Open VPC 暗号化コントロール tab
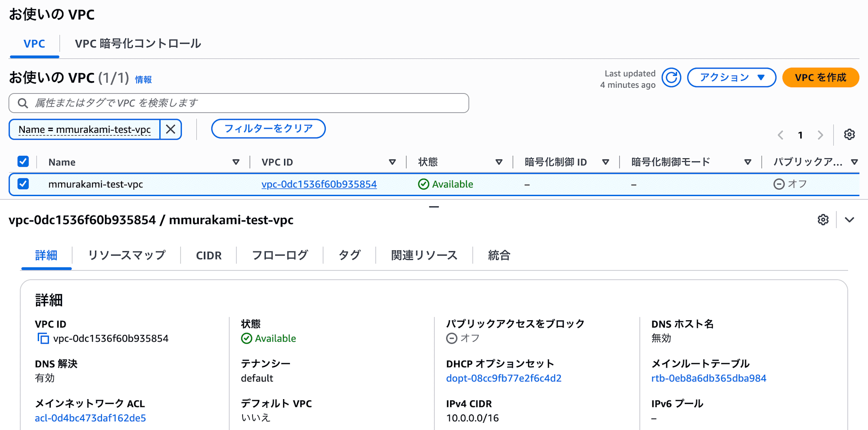868x430 pixels. (138, 44)
